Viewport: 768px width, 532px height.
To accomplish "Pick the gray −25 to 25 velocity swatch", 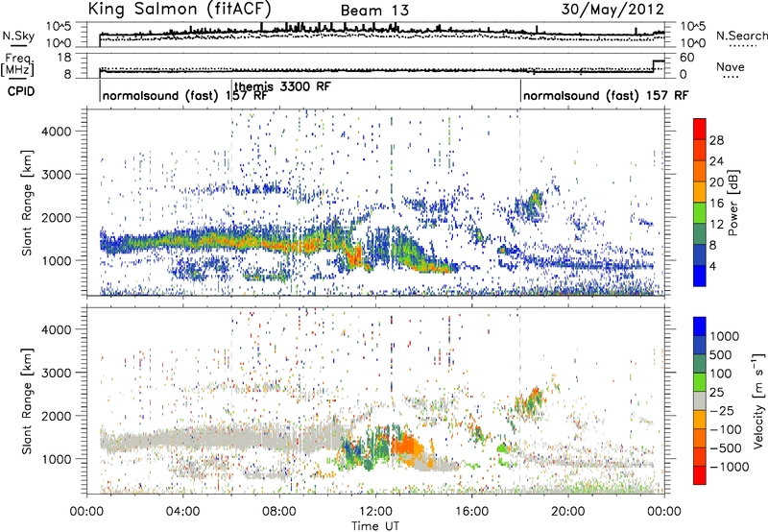I will point(700,400).
